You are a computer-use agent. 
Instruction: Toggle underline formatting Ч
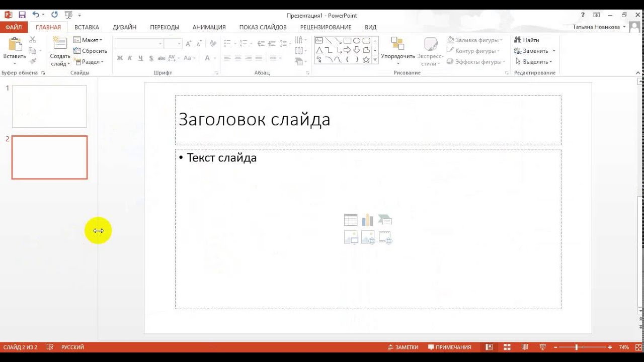tap(140, 58)
